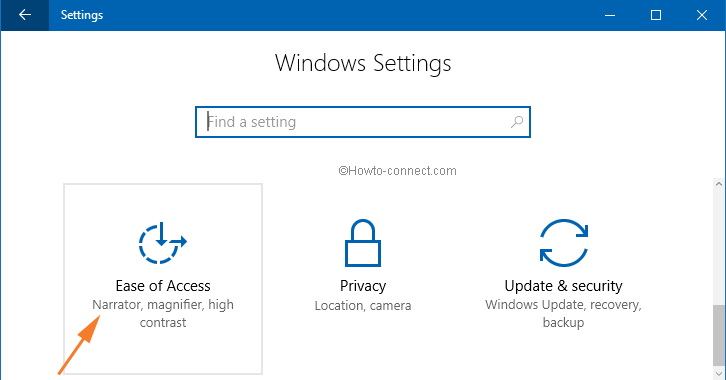726x380 pixels.
Task: Click the Windows Settings heading
Action: click(363, 63)
